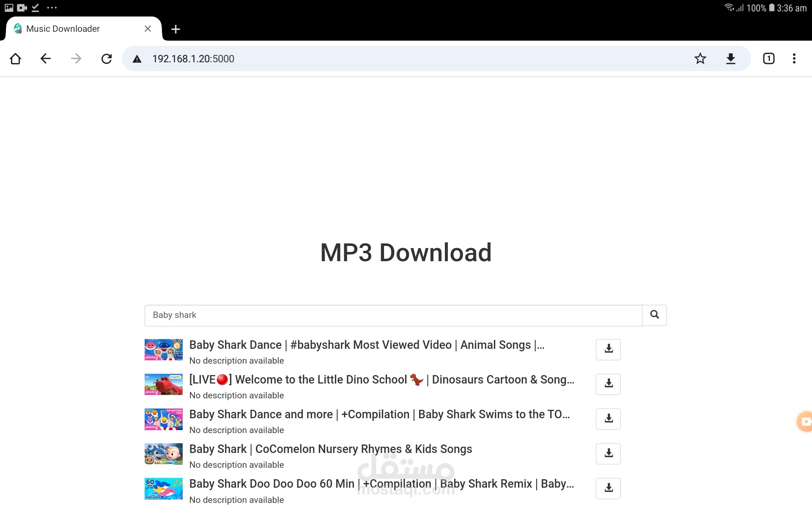Open the browser downloads icon
812x508 pixels.
pyautogui.click(x=730, y=58)
